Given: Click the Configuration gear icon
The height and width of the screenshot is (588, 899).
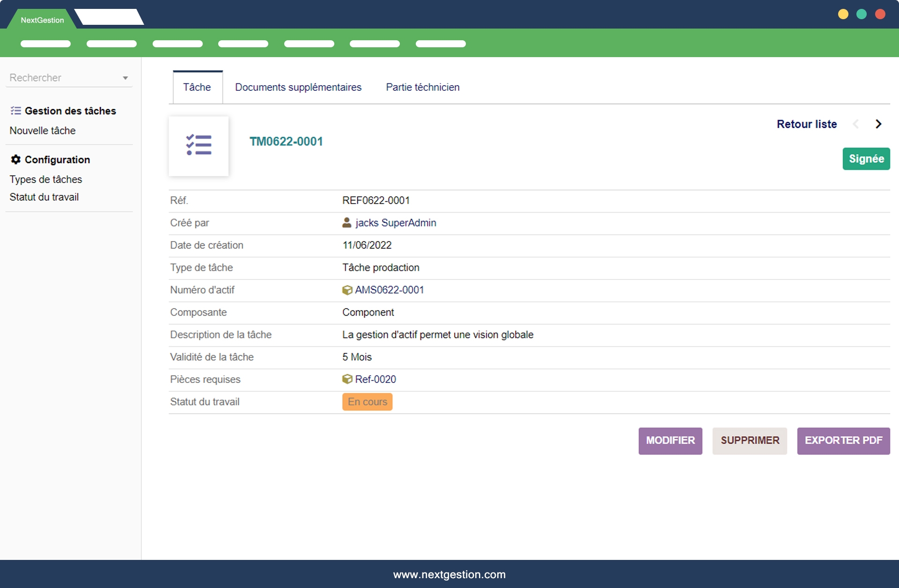Looking at the screenshot, I should coord(15,160).
